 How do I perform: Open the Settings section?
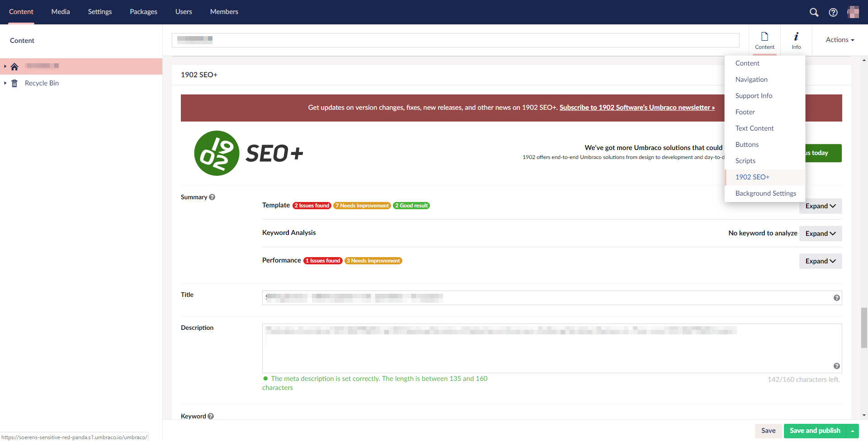(x=100, y=12)
